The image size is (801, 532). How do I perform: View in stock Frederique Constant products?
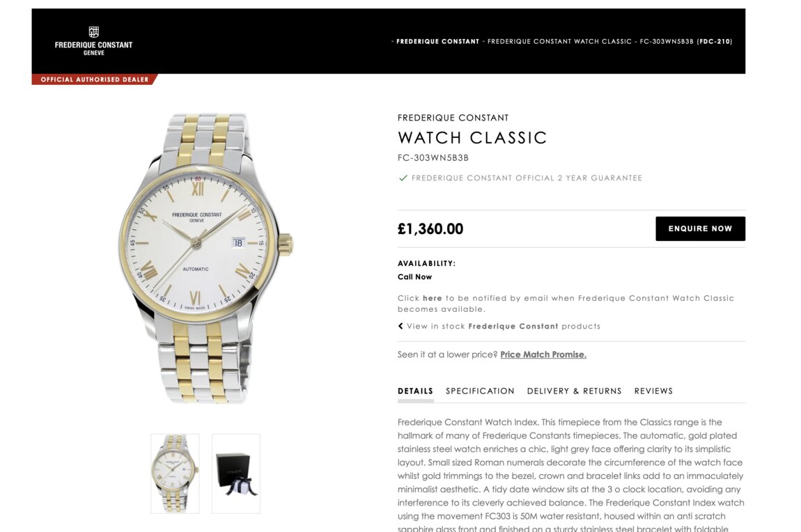coord(503,327)
